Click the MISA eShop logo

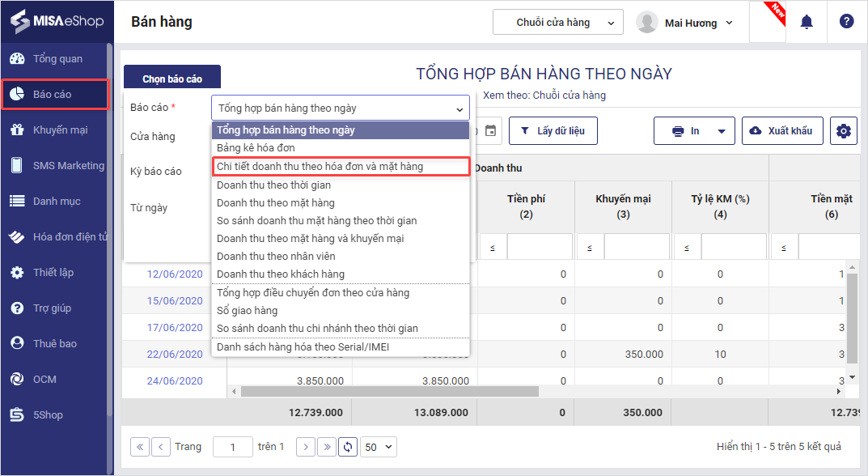(57, 22)
